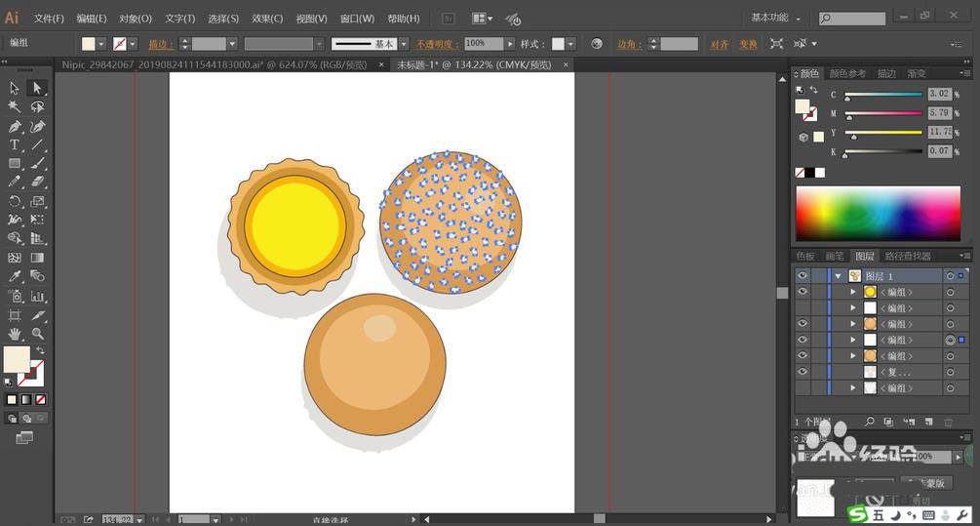
Task: Select the Pencil tool
Action: coord(15,182)
